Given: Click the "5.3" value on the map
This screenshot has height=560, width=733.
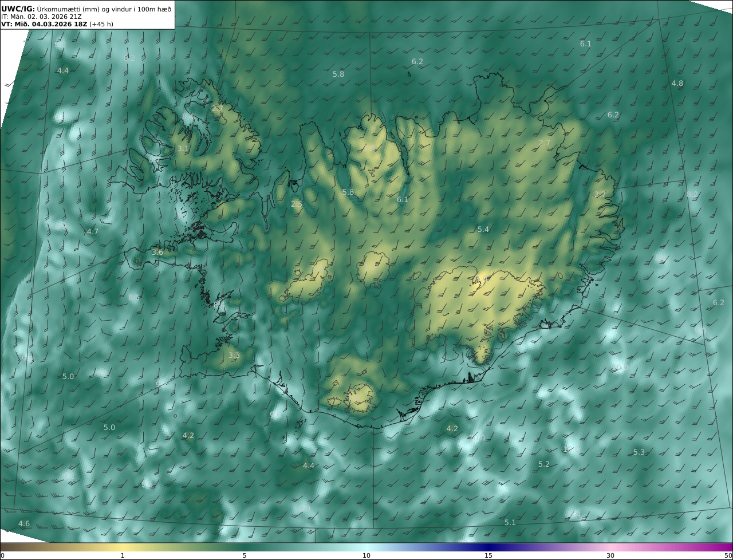Looking at the screenshot, I should [639, 452].
